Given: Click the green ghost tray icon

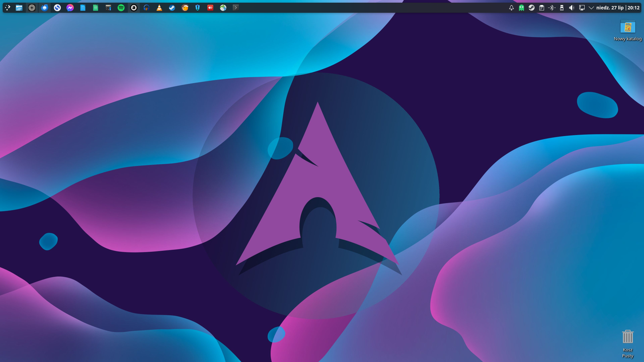Looking at the screenshot, I should coord(521,8).
